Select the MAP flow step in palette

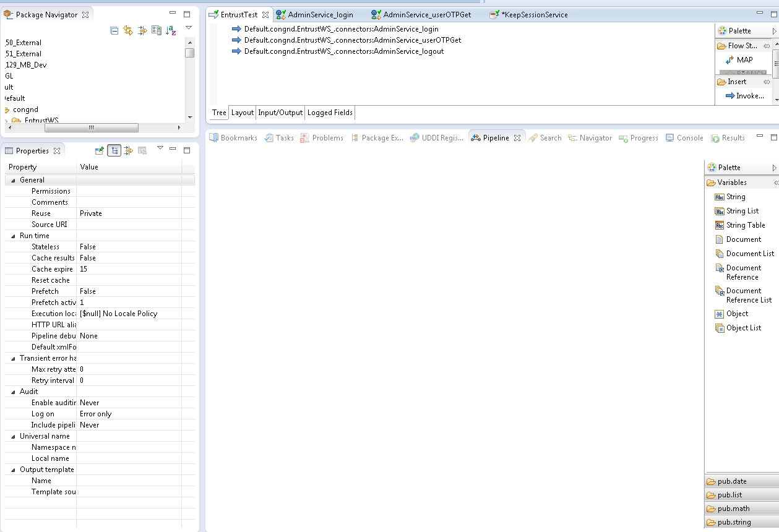[744, 60]
